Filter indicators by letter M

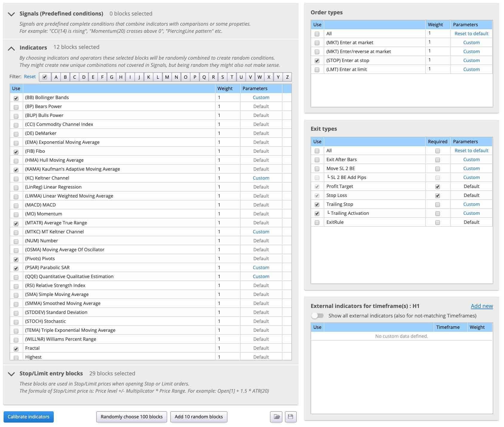[167, 77]
